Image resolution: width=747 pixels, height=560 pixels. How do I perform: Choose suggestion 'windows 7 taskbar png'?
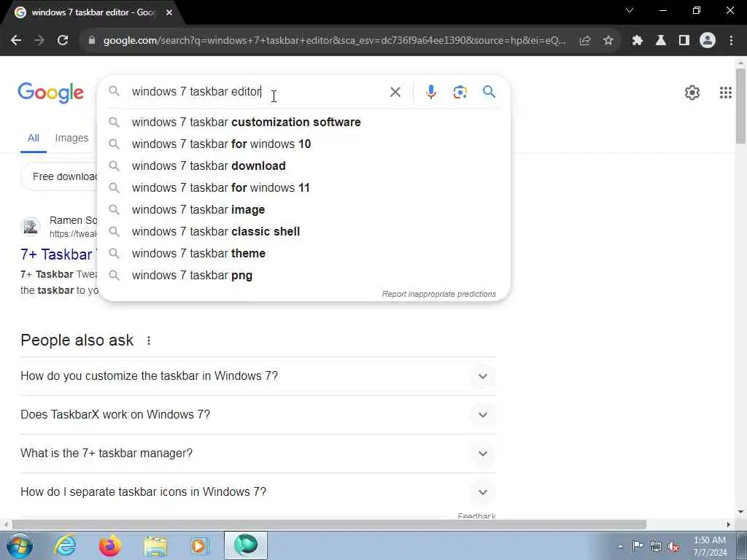[x=303, y=276]
